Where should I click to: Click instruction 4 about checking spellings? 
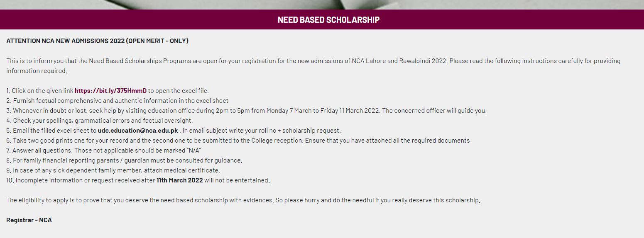pyautogui.click(x=100, y=120)
